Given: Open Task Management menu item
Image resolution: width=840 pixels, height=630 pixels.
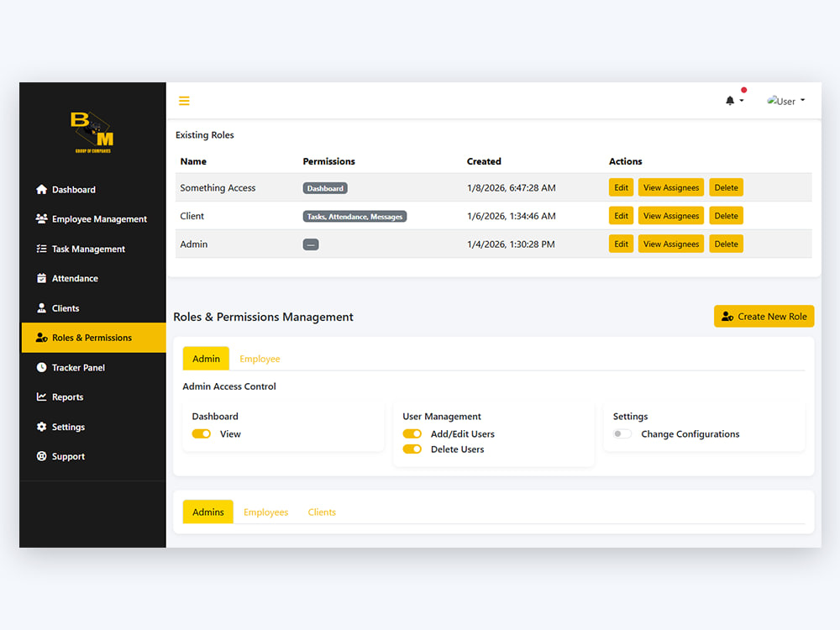Looking at the screenshot, I should pyautogui.click(x=94, y=249).
